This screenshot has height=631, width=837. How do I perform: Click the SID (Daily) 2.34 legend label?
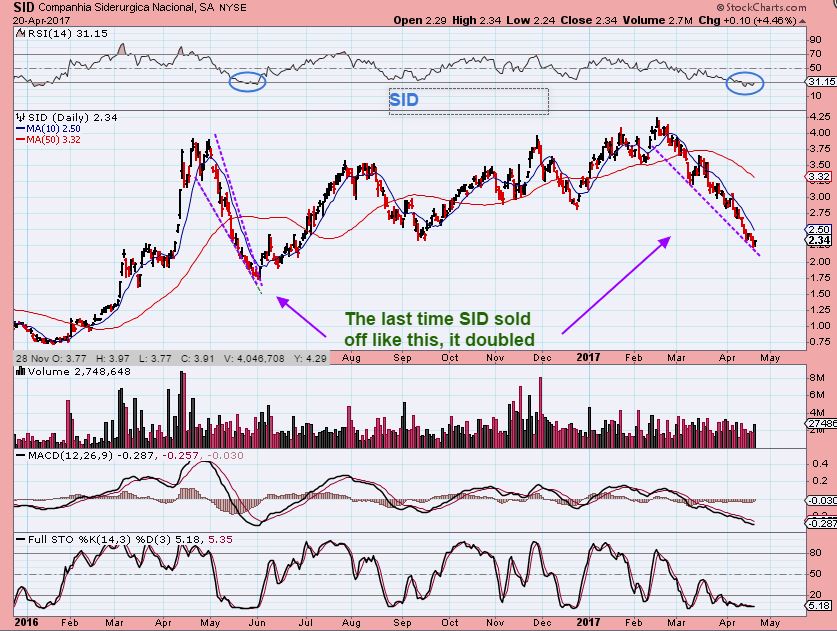[73, 117]
